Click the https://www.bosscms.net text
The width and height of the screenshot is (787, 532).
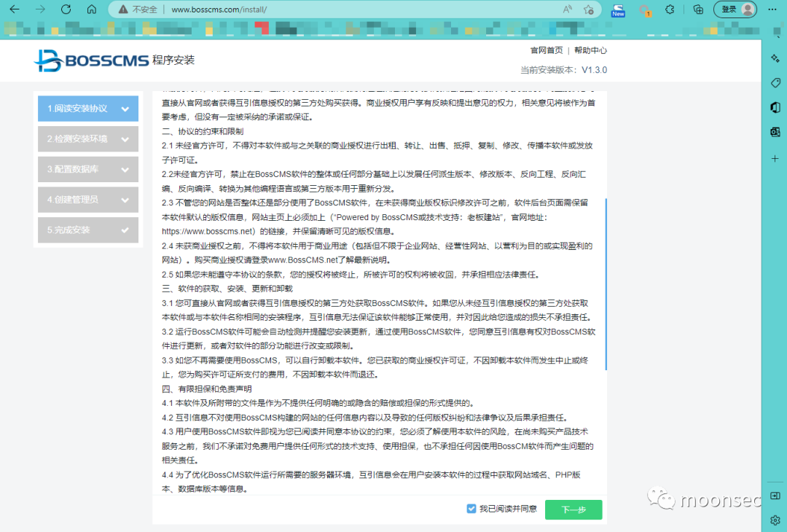pyautogui.click(x=208, y=231)
